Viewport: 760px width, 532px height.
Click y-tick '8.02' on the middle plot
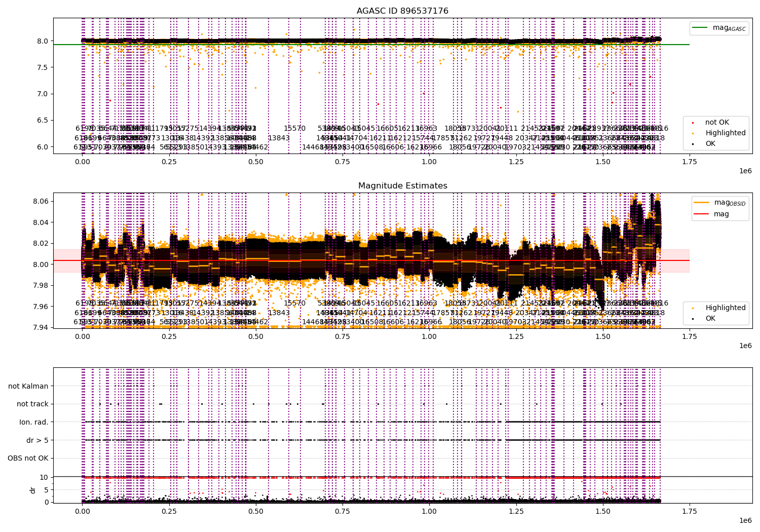[x=41, y=244]
